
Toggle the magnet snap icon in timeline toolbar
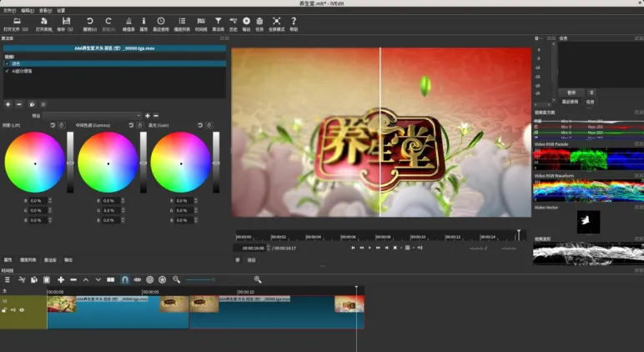click(124, 279)
